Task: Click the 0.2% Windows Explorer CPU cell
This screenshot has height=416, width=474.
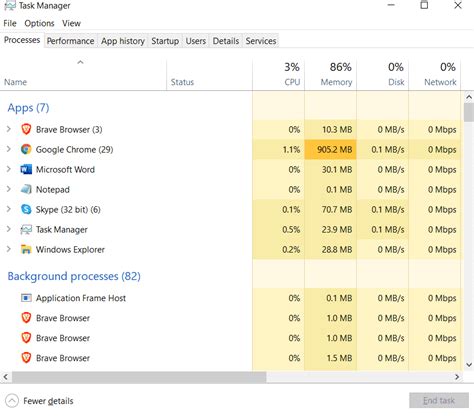Action: click(x=278, y=250)
